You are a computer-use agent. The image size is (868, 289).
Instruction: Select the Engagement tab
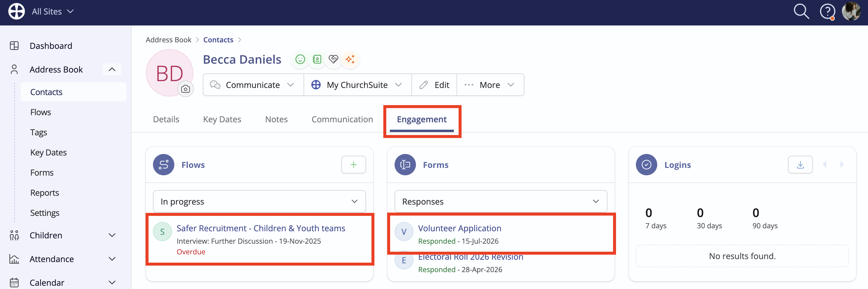(x=422, y=119)
